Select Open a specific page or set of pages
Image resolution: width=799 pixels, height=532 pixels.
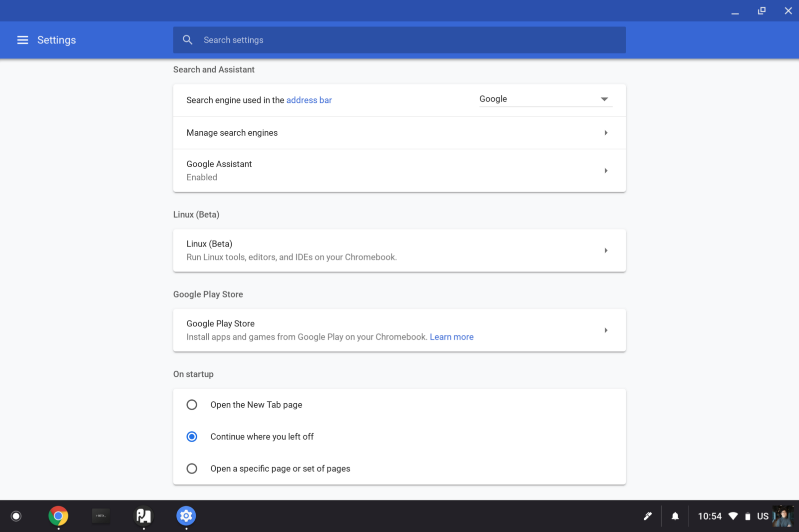tap(192, 469)
